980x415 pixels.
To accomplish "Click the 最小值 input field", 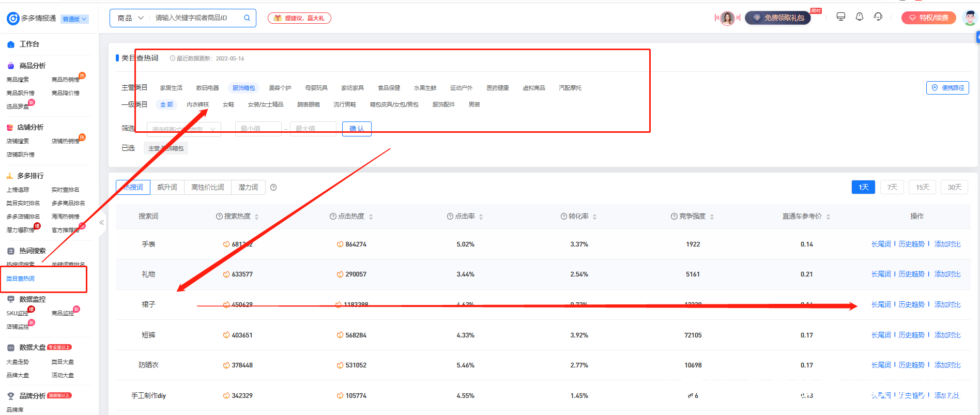I will click(x=258, y=129).
